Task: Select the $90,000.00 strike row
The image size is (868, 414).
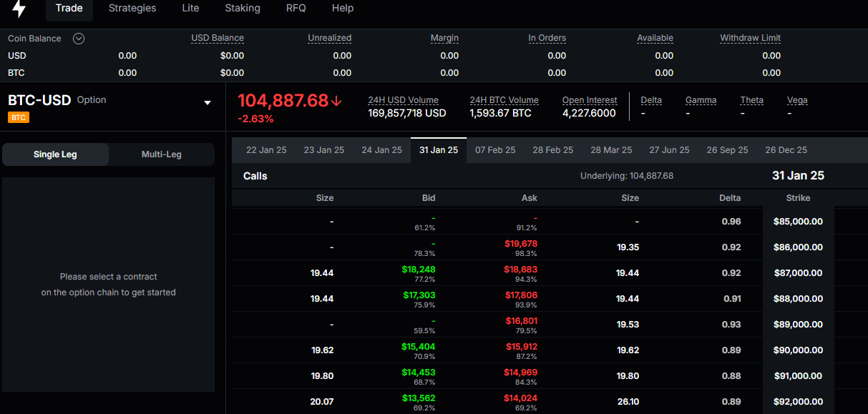Action: coord(798,350)
